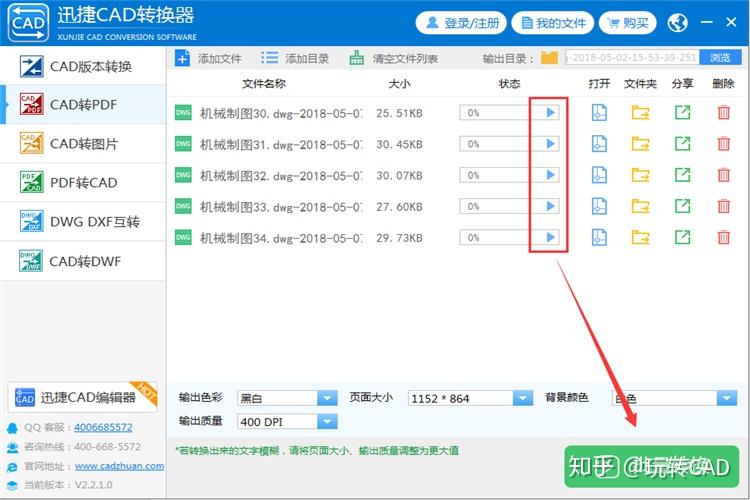Clear file list with broom icon
The image size is (750, 500).
pos(356,58)
